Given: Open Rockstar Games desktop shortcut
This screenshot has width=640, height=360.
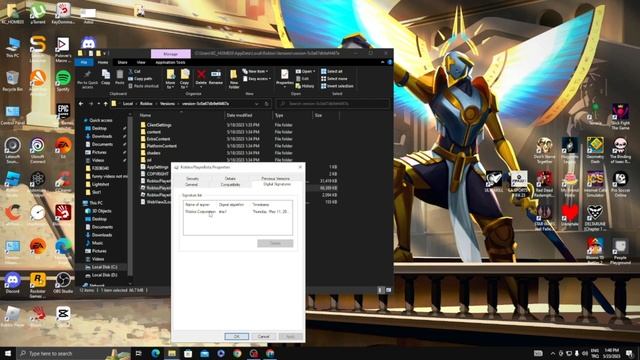Looking at the screenshot, I should 38,285.
